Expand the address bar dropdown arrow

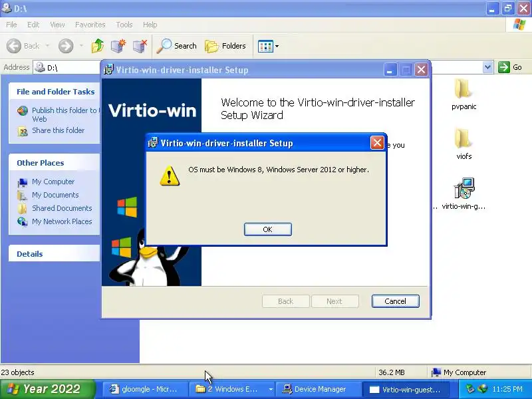487,67
